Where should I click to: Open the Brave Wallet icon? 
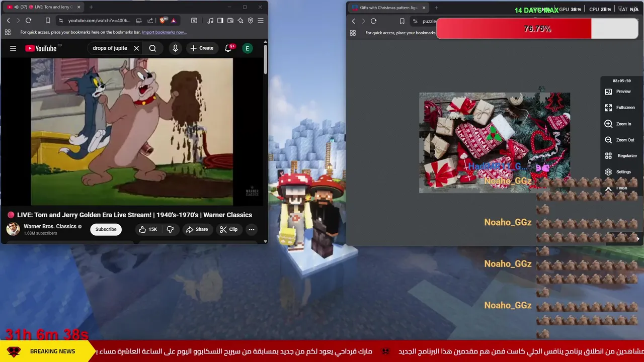(x=230, y=21)
